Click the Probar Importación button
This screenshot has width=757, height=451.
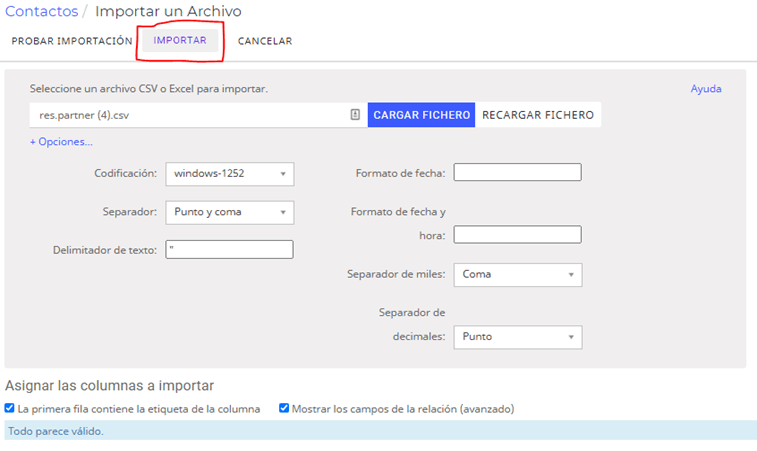(72, 41)
